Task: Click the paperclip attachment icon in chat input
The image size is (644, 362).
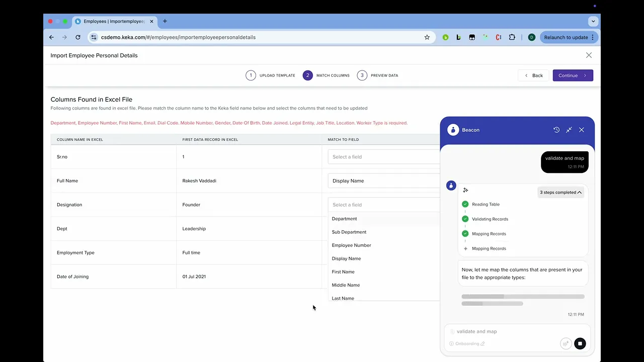Action: coord(452,331)
